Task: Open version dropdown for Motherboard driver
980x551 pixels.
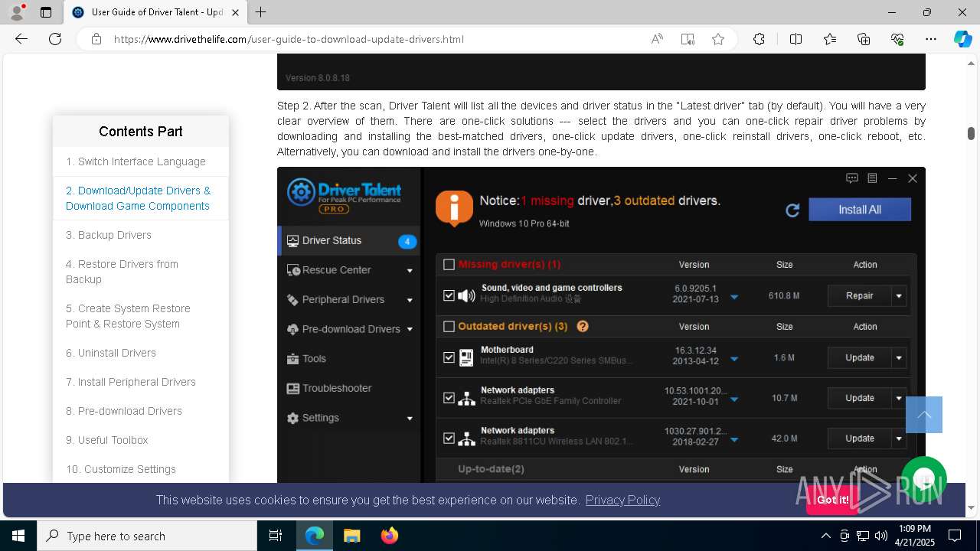Action: click(x=734, y=359)
